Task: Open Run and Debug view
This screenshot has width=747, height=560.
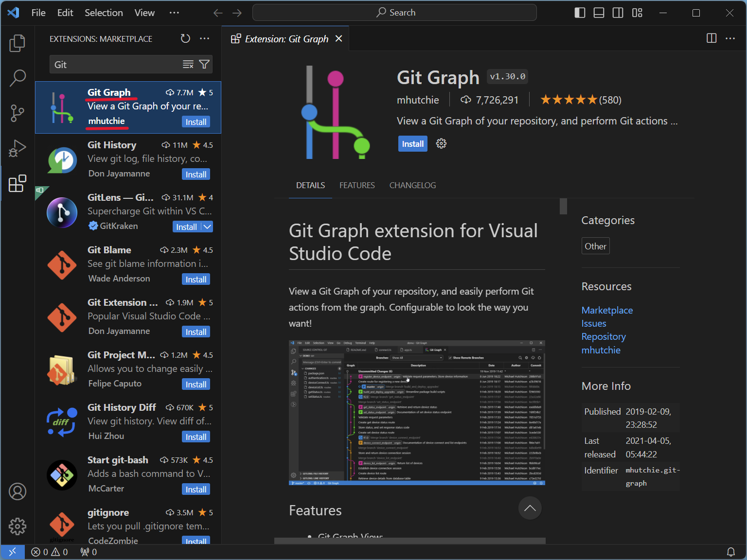Action: (18, 148)
